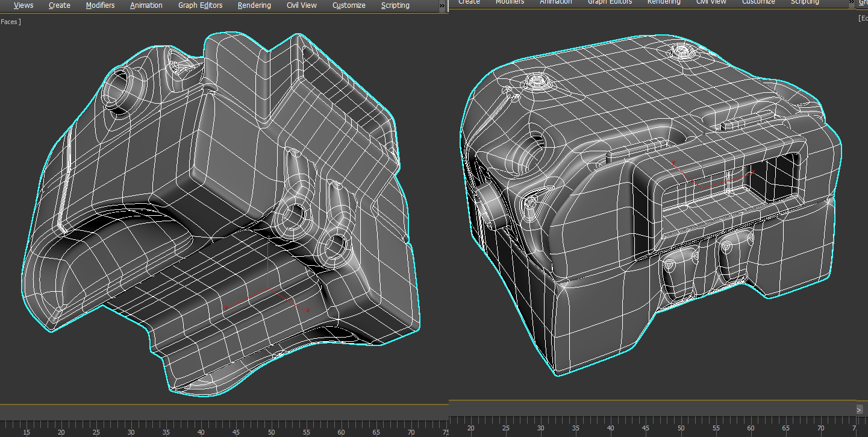The width and height of the screenshot is (868, 437).
Task: Click frame 40 on the left timeline ruler
Action: point(201,432)
